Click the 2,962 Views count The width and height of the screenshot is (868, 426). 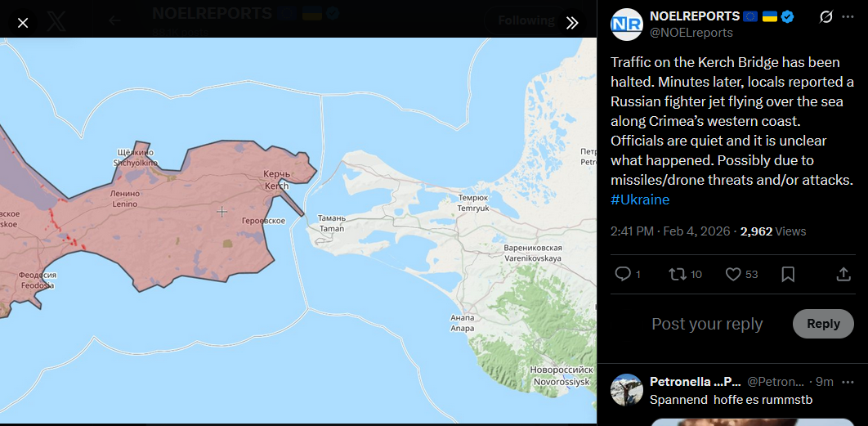click(x=773, y=231)
